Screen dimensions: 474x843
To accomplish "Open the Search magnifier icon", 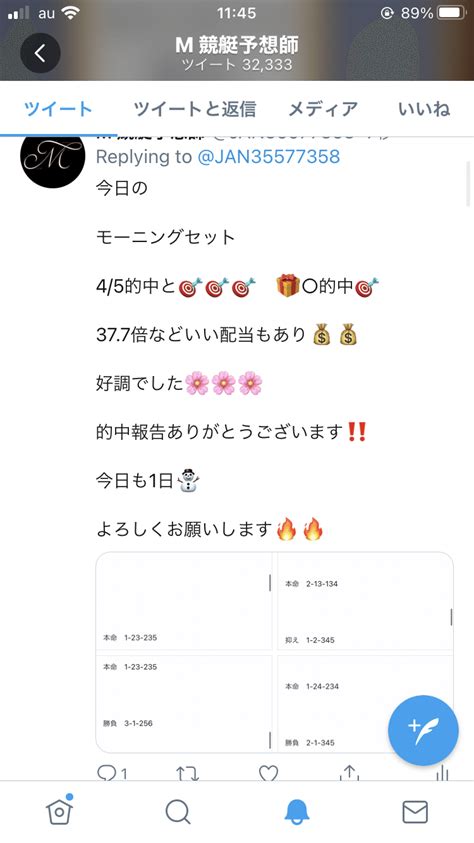I will tap(178, 812).
